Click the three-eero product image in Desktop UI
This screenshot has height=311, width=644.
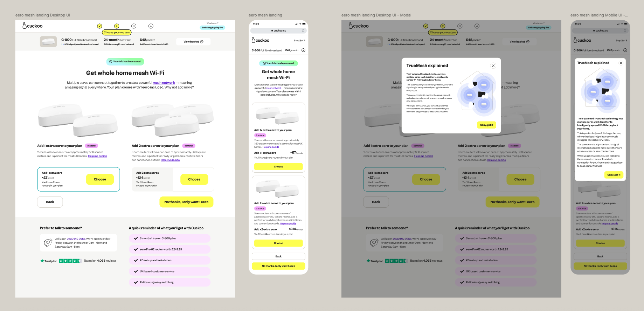click(x=173, y=120)
